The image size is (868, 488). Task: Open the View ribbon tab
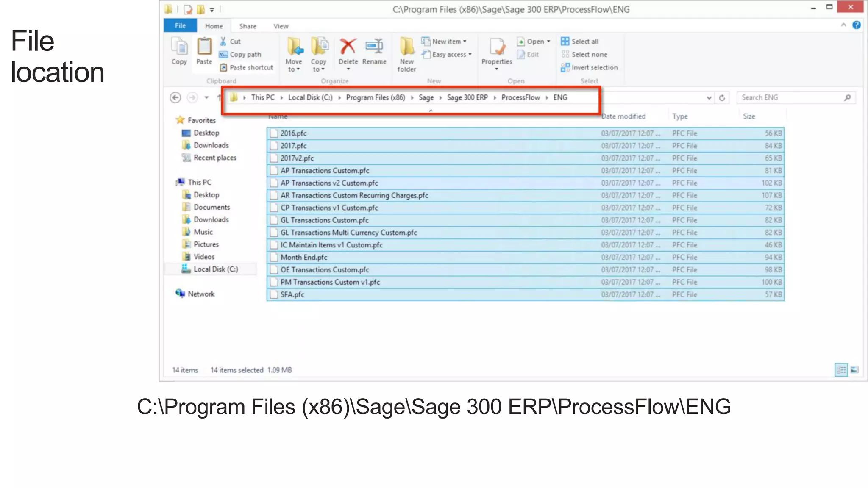tap(281, 26)
